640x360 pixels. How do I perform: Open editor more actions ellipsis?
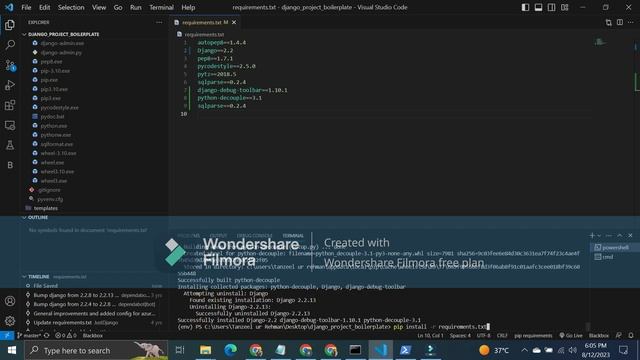point(631,22)
